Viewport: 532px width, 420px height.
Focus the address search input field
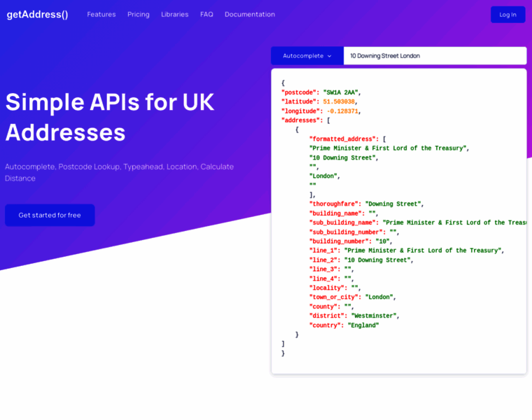(435, 55)
